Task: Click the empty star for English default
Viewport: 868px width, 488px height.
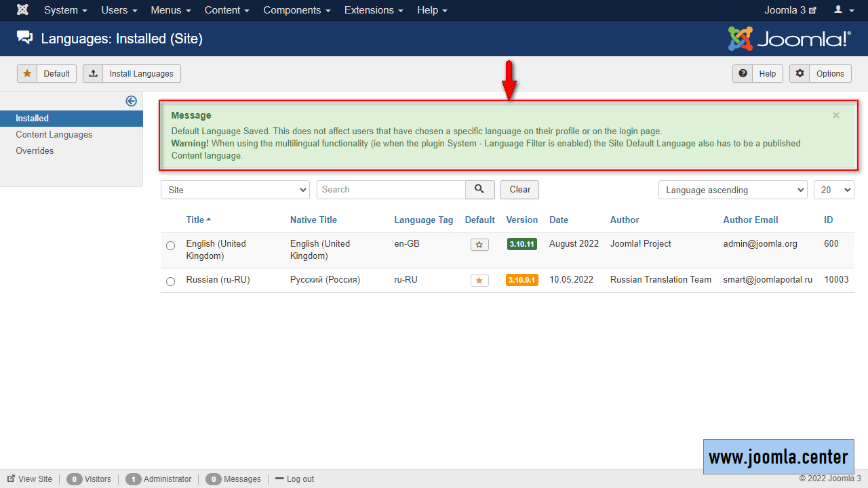Action: point(479,245)
